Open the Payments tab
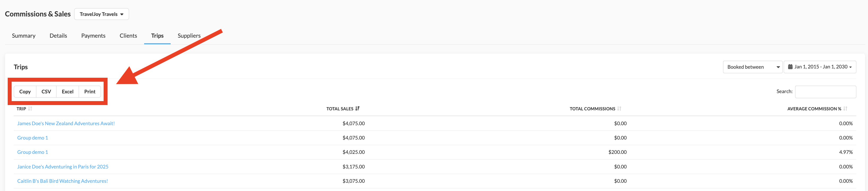This screenshot has width=868, height=191. tap(93, 36)
